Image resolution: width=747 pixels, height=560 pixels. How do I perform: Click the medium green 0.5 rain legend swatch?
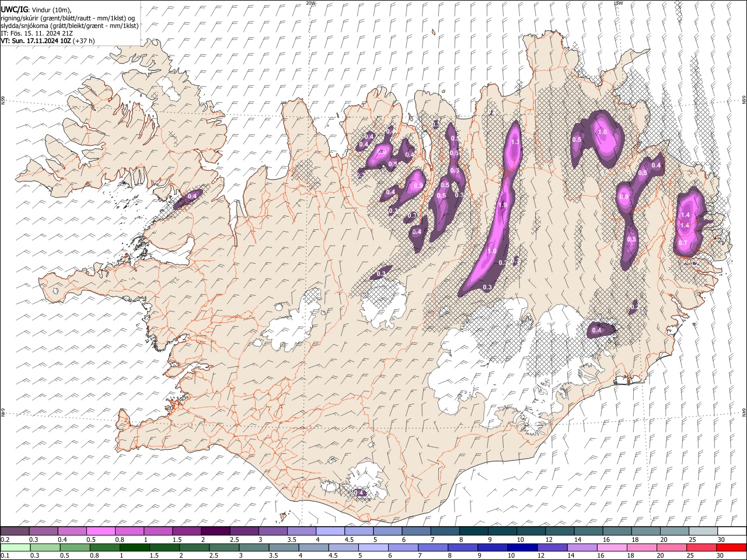coord(75,547)
